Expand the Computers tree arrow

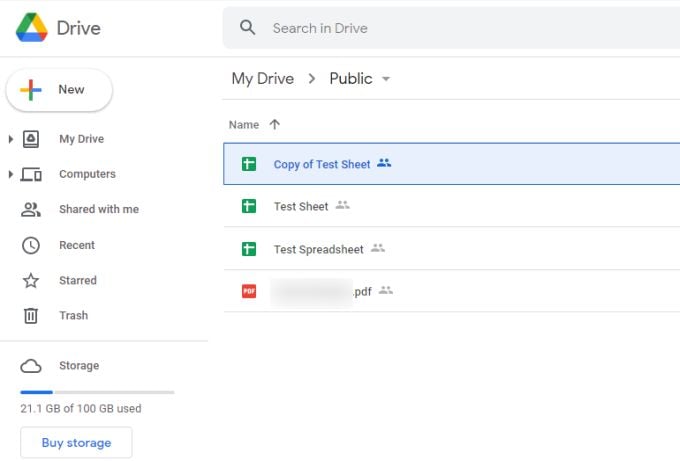pos(11,174)
